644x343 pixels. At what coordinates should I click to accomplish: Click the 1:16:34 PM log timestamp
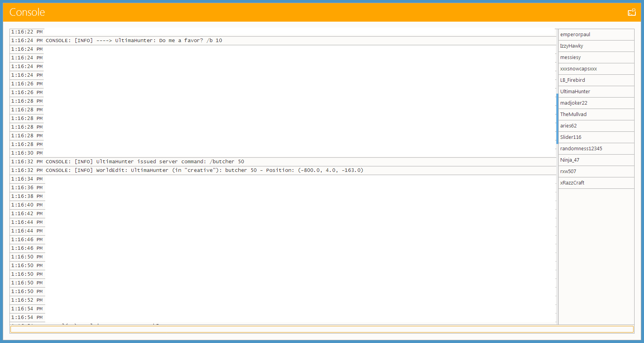coord(27,179)
